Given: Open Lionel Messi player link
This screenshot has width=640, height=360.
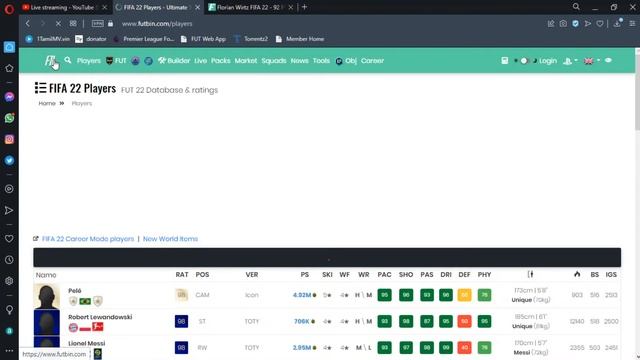Looking at the screenshot, I should point(87,343).
